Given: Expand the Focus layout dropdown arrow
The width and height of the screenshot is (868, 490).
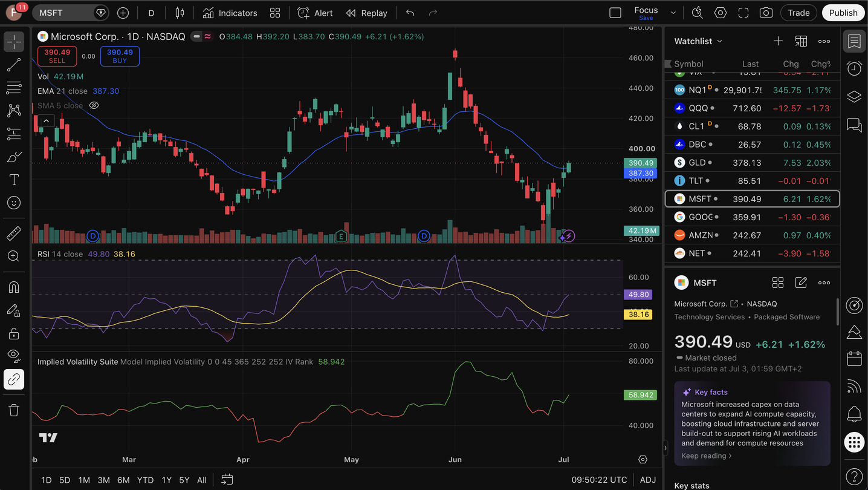Looking at the screenshot, I should click(x=673, y=13).
